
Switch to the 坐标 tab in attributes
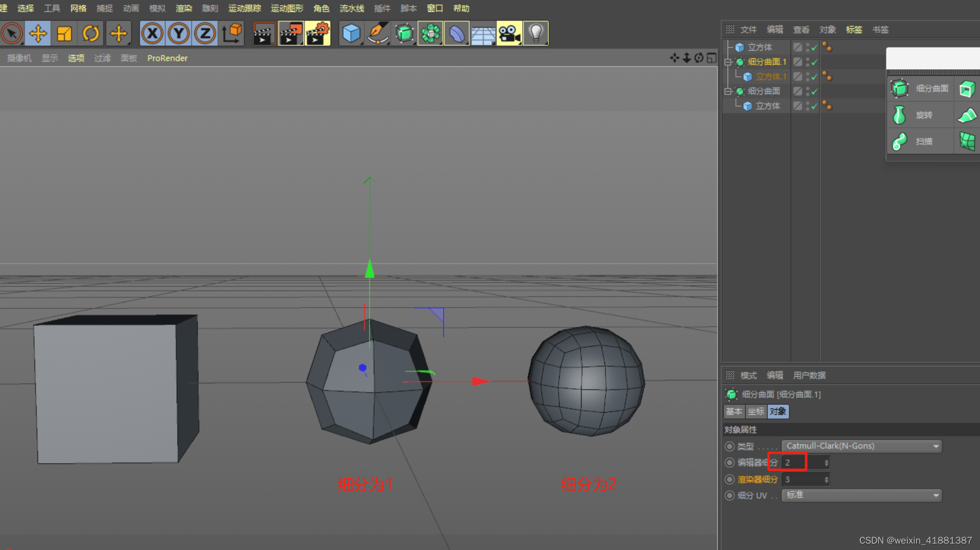(x=756, y=411)
